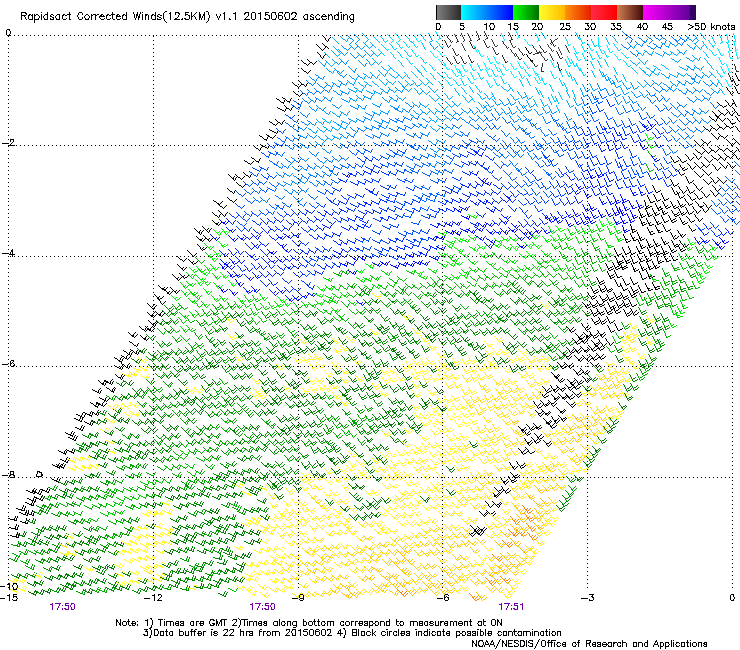The width and height of the screenshot is (740, 650).
Task: Click latitude label -2 on left axis
Action: 8,143
